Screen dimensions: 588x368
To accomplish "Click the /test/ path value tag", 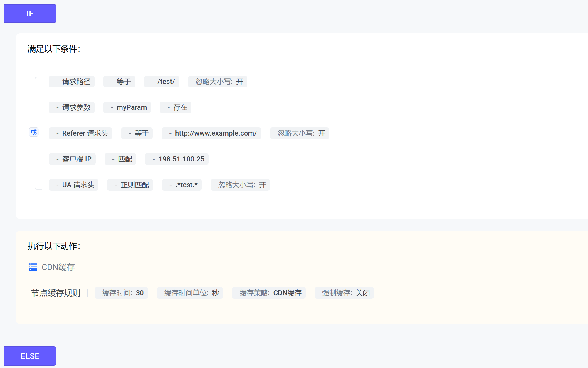I will click(162, 82).
